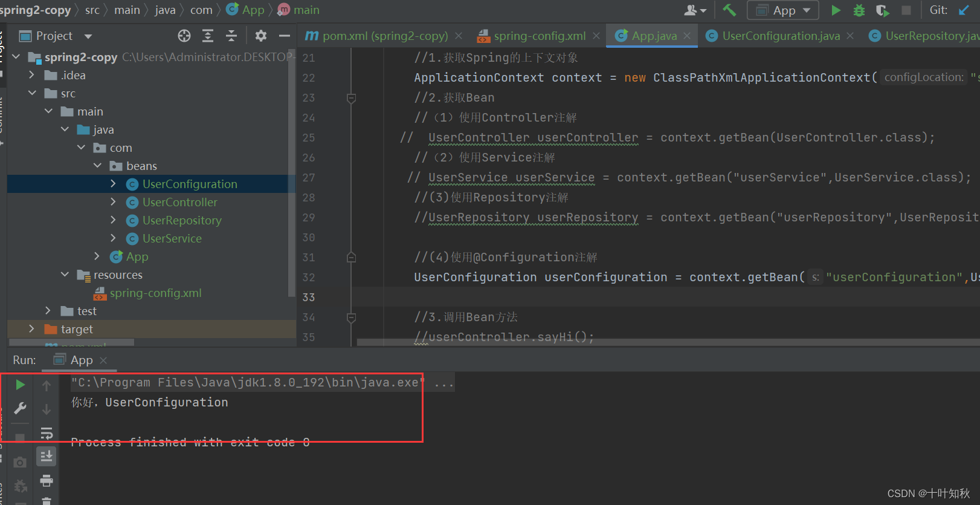Close the App.java tab

(687, 36)
